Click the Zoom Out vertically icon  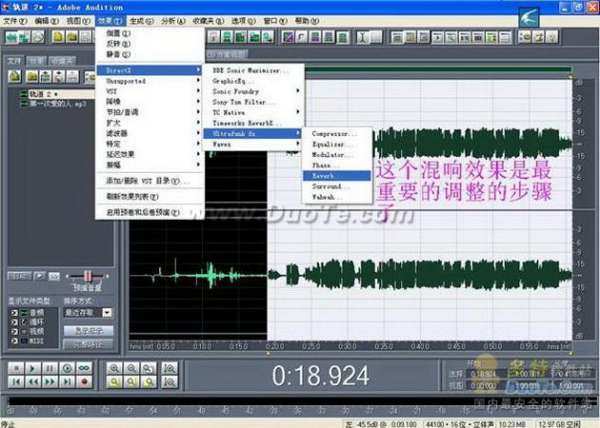point(169,382)
